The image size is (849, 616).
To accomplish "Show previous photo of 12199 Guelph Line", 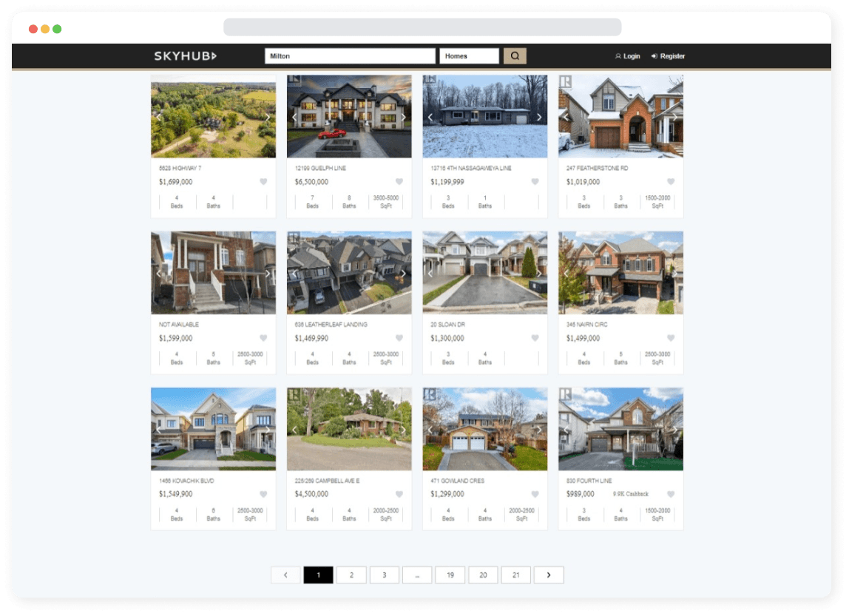I will coord(294,117).
